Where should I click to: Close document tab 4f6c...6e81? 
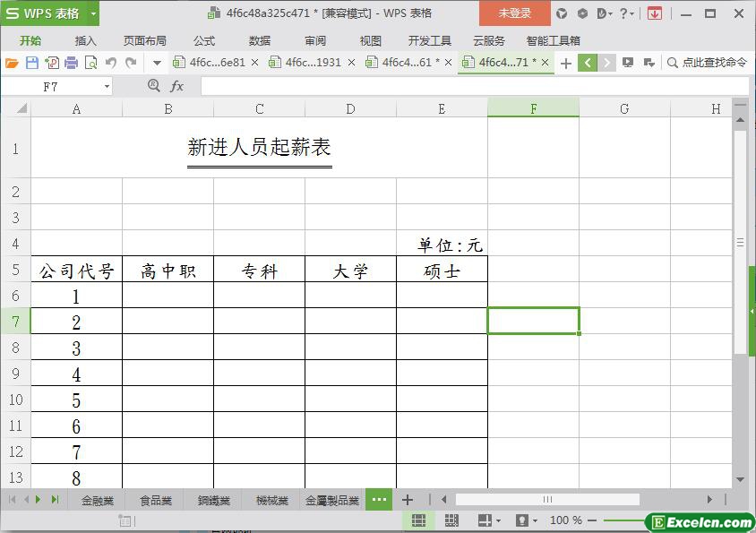[255, 62]
